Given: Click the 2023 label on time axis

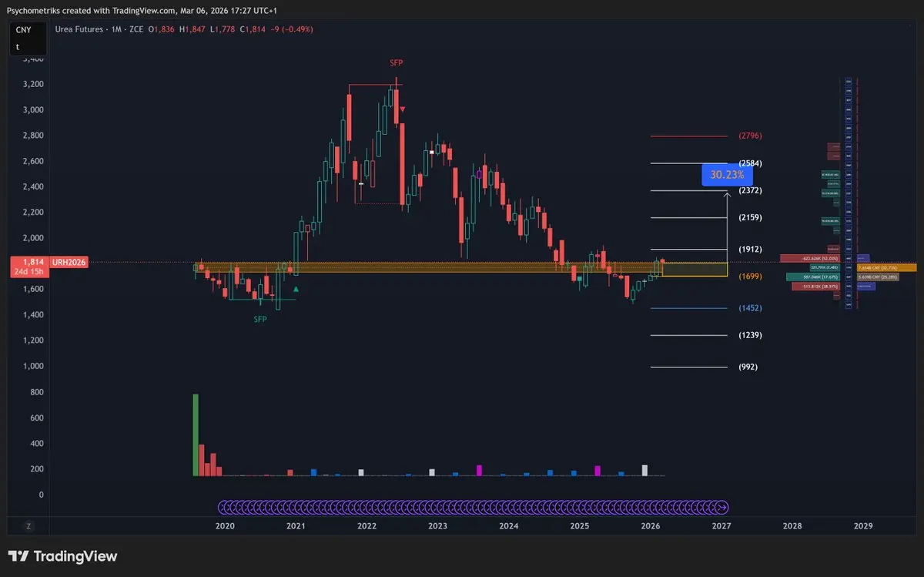Looking at the screenshot, I should (437, 526).
